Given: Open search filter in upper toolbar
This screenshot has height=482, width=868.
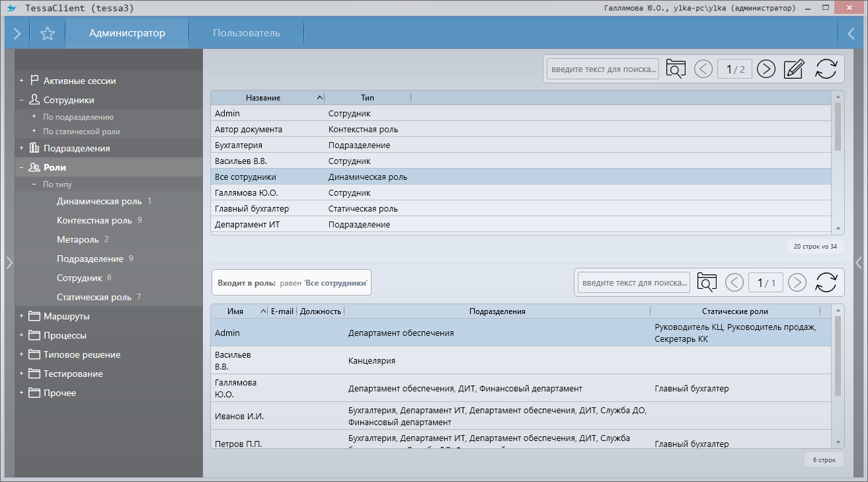Looking at the screenshot, I should pyautogui.click(x=676, y=69).
